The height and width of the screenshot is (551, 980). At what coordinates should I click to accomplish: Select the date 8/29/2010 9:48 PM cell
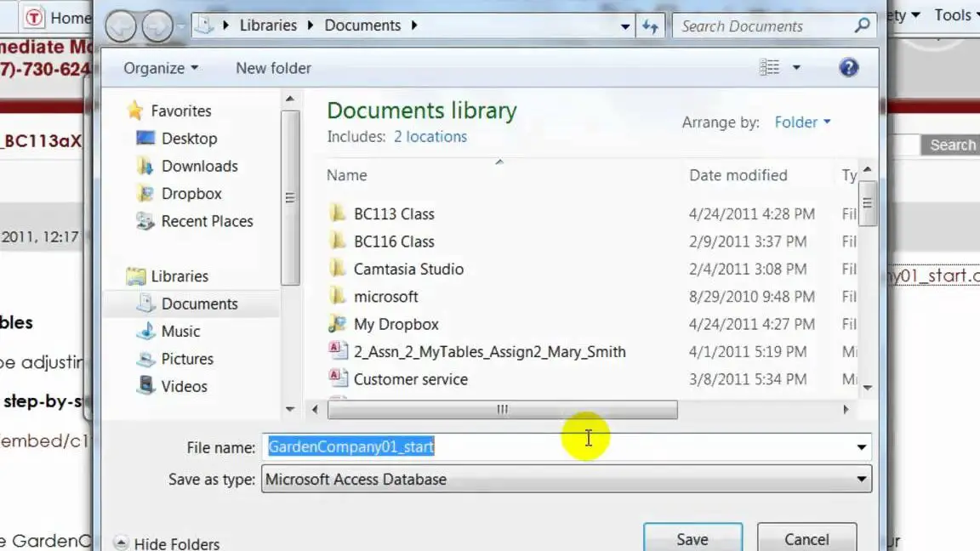(x=752, y=296)
